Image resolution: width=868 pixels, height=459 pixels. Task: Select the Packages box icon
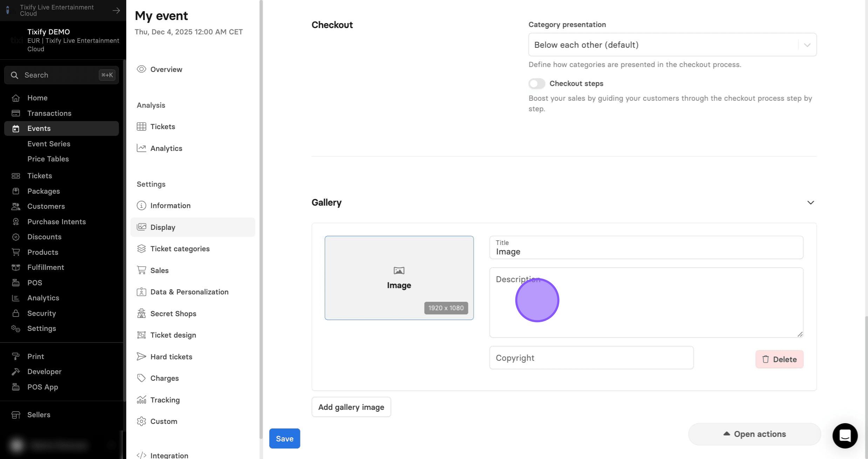click(x=15, y=191)
